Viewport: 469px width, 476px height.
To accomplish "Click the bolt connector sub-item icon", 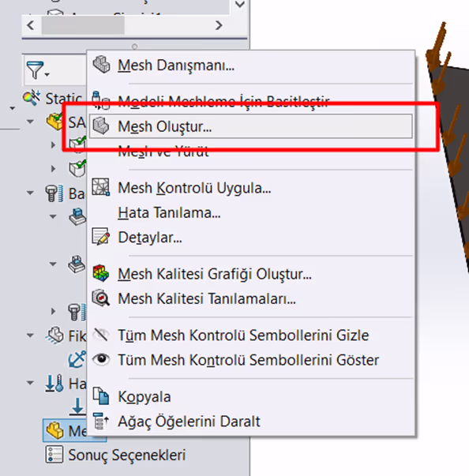I will [x=77, y=312].
